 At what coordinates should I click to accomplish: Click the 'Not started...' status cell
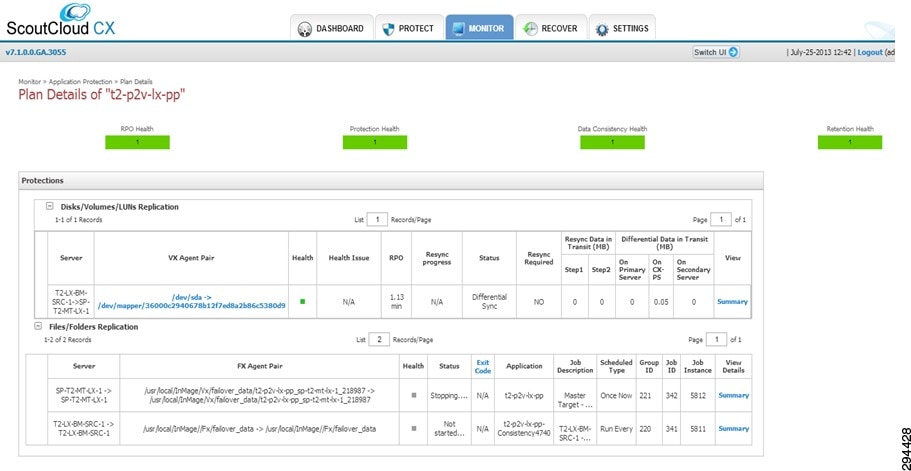pyautogui.click(x=449, y=429)
